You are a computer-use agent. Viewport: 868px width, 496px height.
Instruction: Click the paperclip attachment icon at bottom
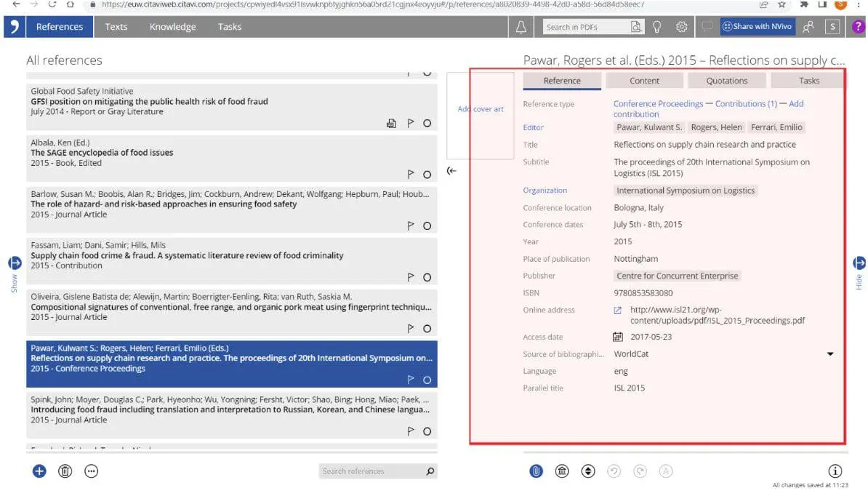(x=536, y=471)
